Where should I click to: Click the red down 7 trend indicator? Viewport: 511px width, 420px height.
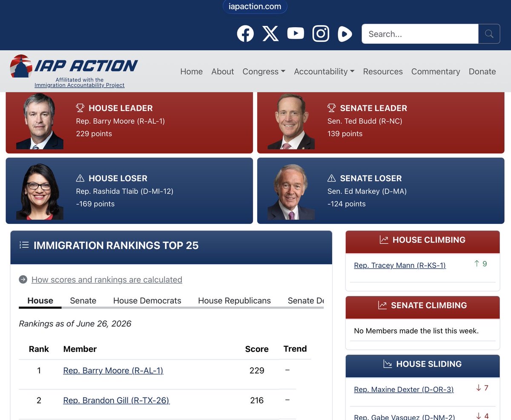[482, 388]
